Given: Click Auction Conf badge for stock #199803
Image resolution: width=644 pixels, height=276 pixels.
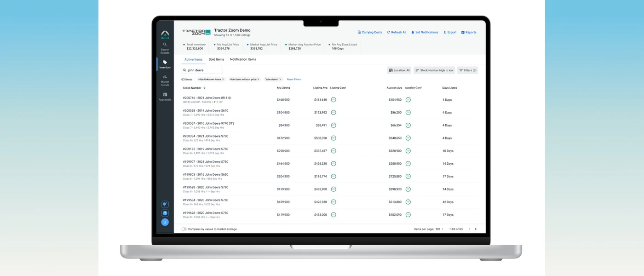Looking at the screenshot, I should (408, 176).
